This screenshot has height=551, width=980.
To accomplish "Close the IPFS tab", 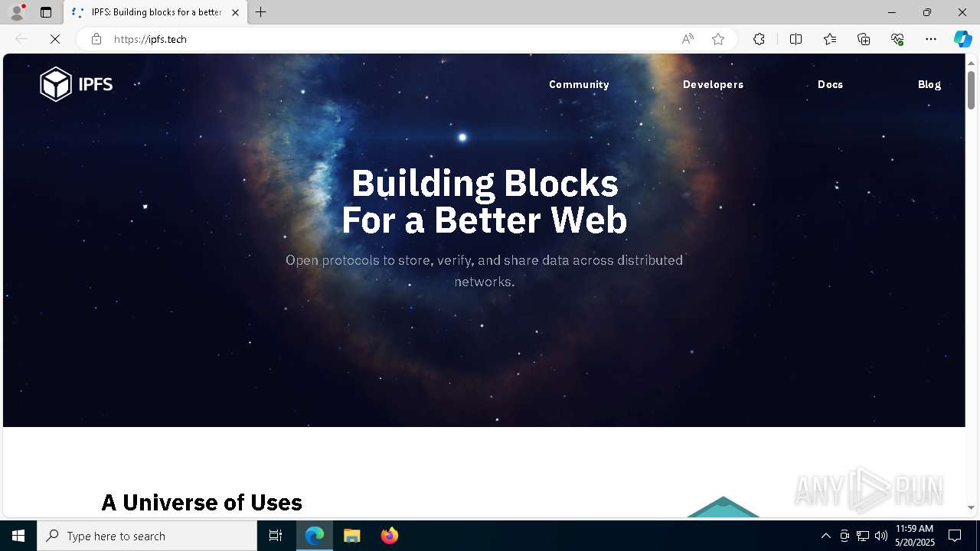I will (235, 12).
